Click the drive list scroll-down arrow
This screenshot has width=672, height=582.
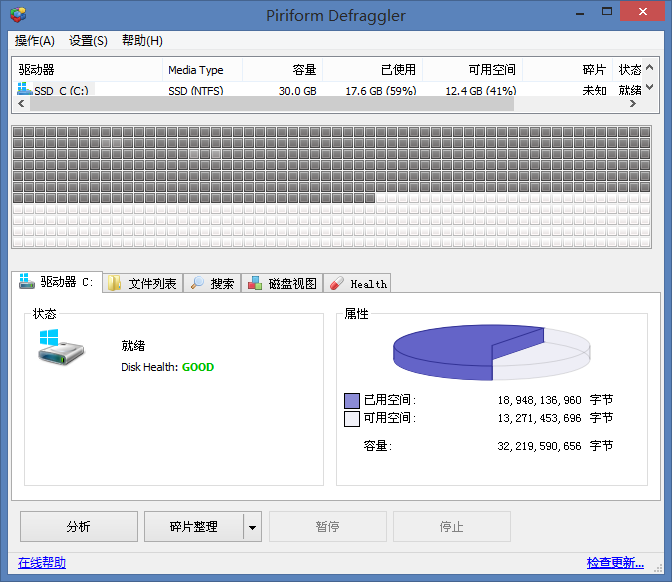point(649,87)
